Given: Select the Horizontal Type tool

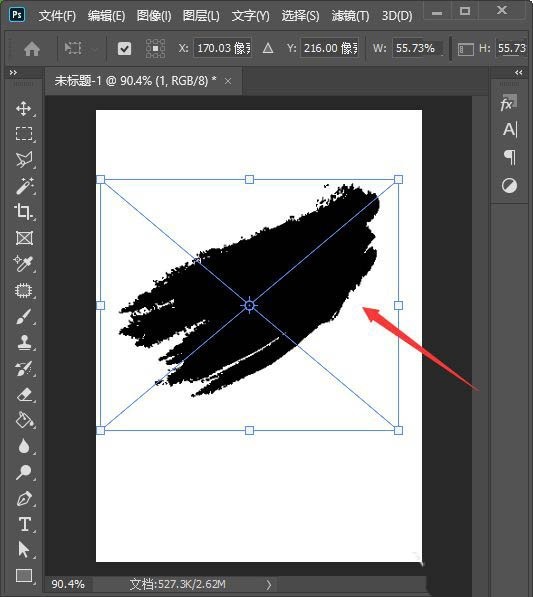Looking at the screenshot, I should point(25,524).
